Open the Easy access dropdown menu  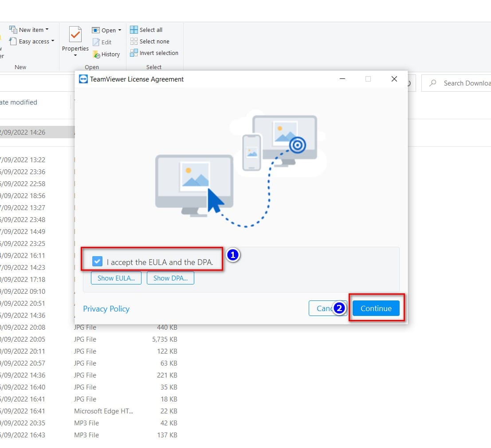[53, 41]
